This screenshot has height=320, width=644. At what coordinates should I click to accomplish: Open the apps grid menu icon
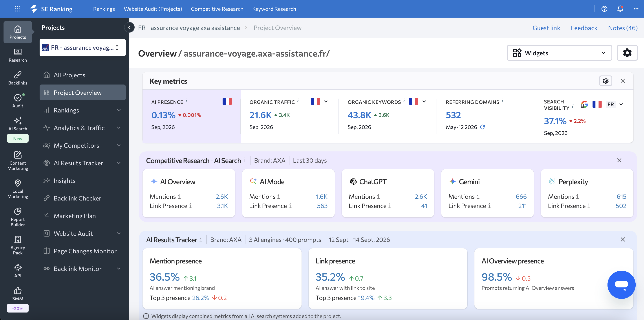[x=18, y=9]
